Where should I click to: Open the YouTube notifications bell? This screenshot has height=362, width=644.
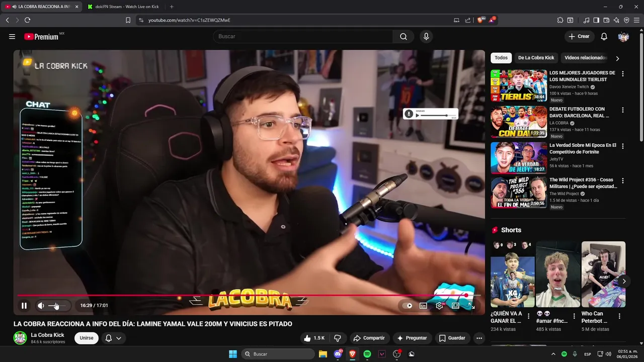604,36
